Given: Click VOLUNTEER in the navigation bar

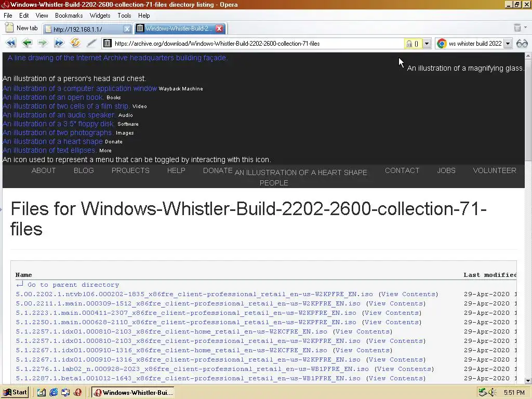Looking at the screenshot, I should pos(495,170).
